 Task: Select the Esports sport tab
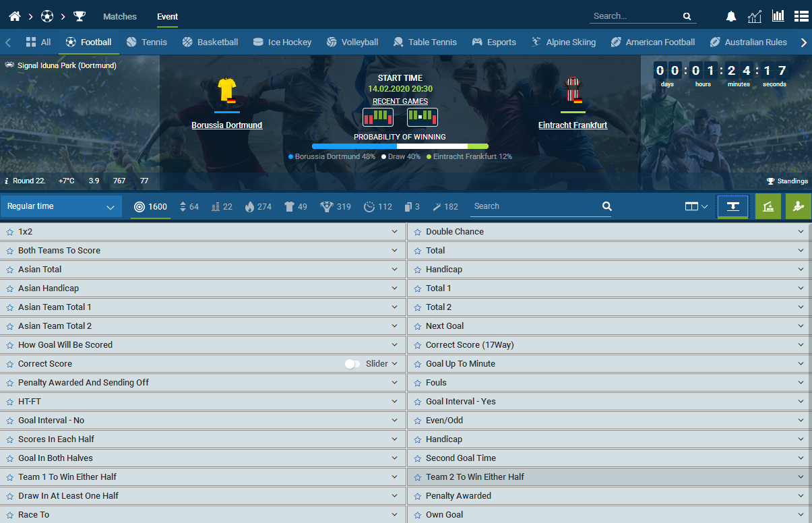493,42
